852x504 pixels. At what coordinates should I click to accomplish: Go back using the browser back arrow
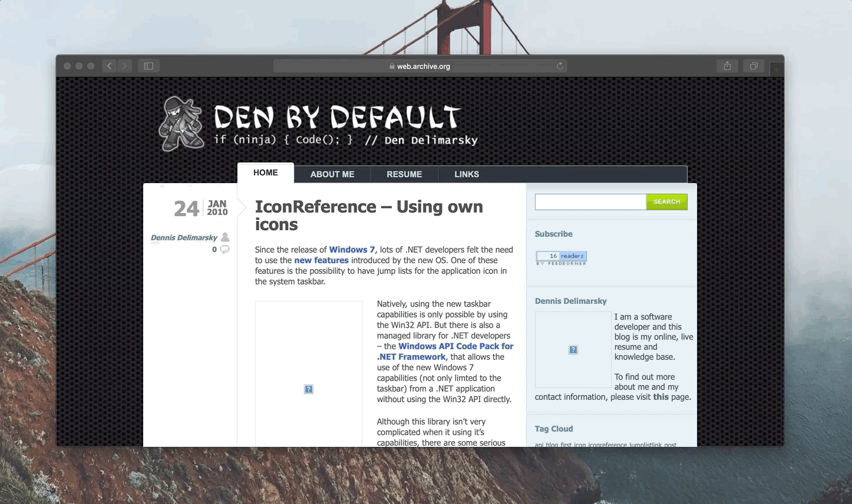click(x=110, y=66)
